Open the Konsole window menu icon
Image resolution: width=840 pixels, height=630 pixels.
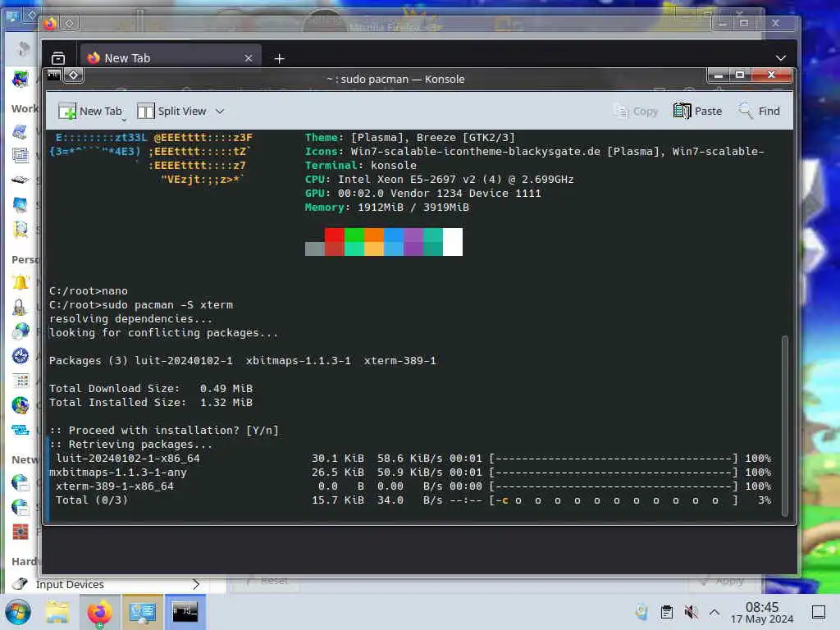[x=53, y=75]
